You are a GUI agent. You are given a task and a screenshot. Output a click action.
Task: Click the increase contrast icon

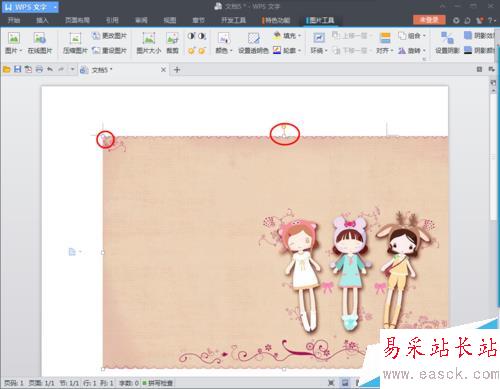[x=191, y=36]
